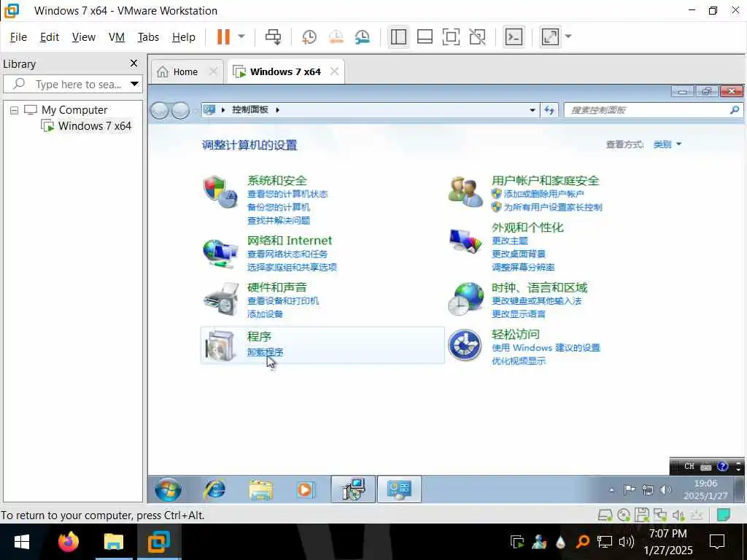Toggle thumbnail bar view in VMware
The image size is (747, 560).
(425, 36)
